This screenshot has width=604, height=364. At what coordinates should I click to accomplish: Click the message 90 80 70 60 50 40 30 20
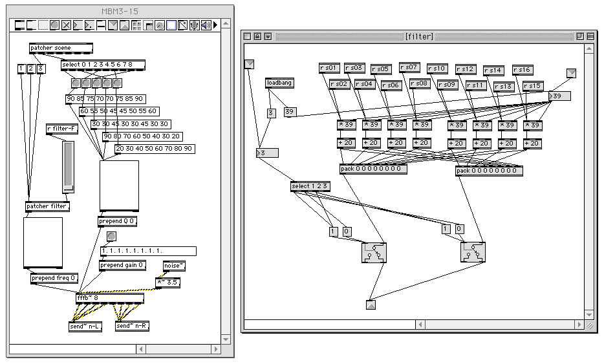142,136
